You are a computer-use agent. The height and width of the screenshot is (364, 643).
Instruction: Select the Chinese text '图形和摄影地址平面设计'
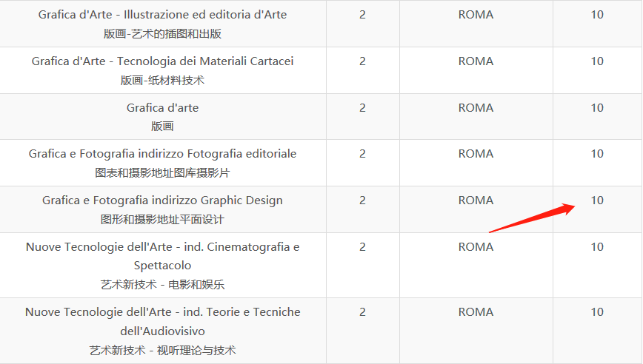162,220
